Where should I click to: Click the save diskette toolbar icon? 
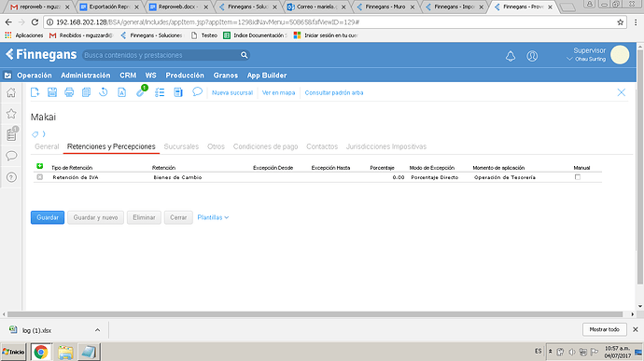(x=52, y=92)
